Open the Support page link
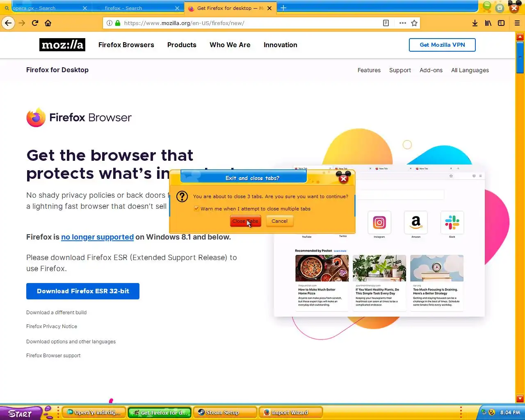The width and height of the screenshot is (525, 420). click(x=400, y=70)
